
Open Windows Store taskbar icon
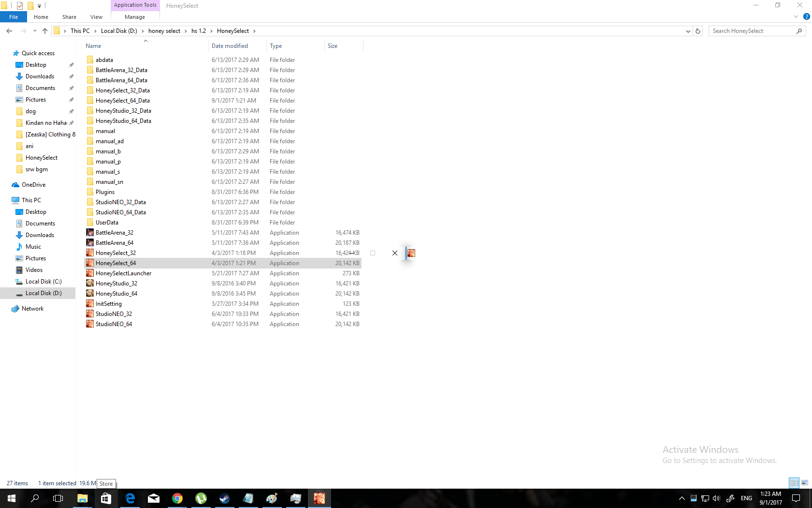[x=106, y=498]
